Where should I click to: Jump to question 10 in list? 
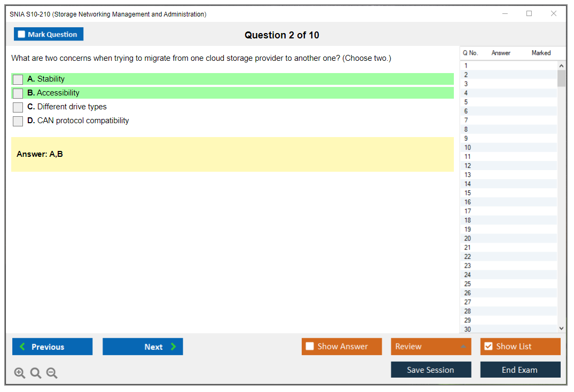pos(468,148)
